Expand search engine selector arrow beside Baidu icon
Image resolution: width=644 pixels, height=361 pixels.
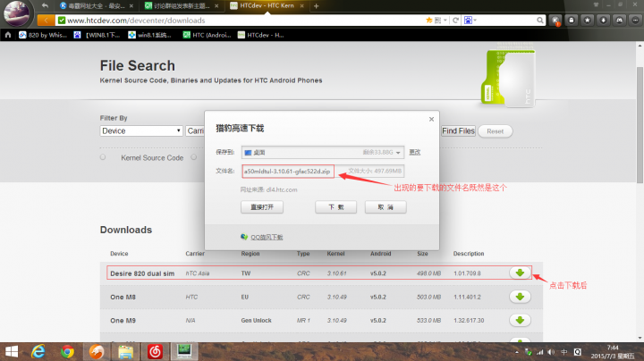point(475,20)
